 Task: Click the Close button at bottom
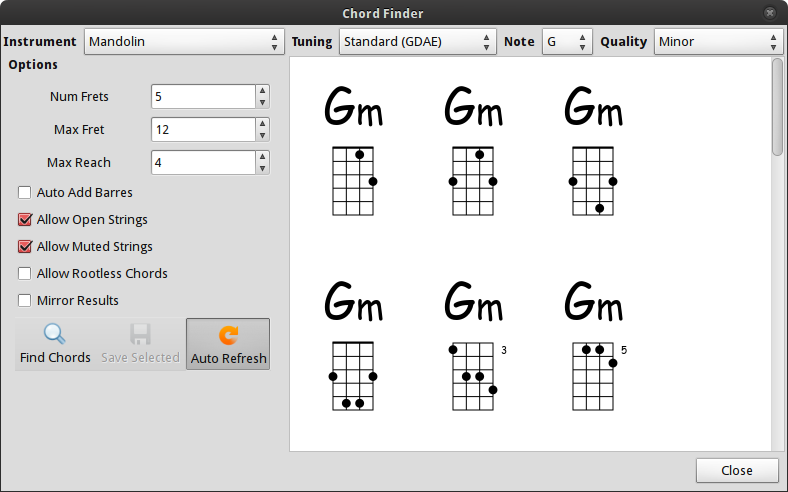tap(737, 470)
